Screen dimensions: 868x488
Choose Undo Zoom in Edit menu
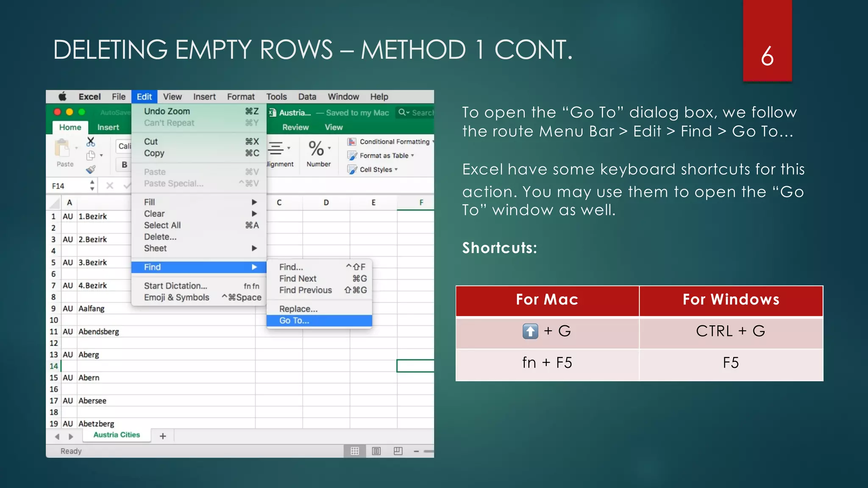click(x=199, y=111)
